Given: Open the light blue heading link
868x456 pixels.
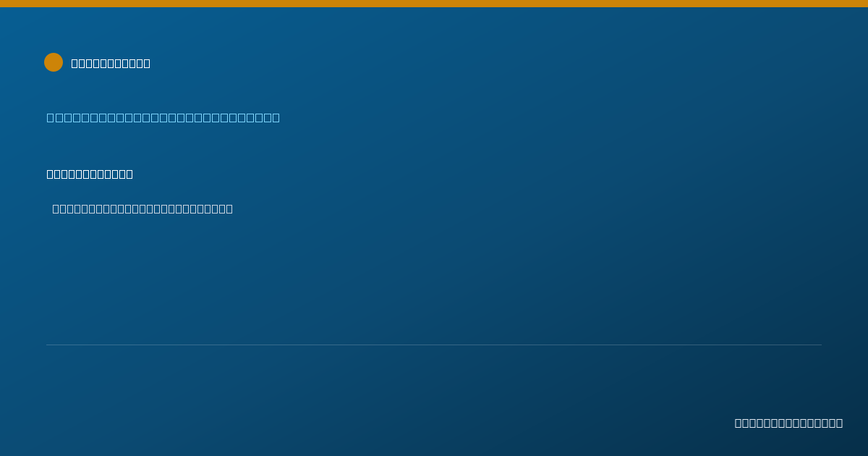Looking at the screenshot, I should point(163,117).
